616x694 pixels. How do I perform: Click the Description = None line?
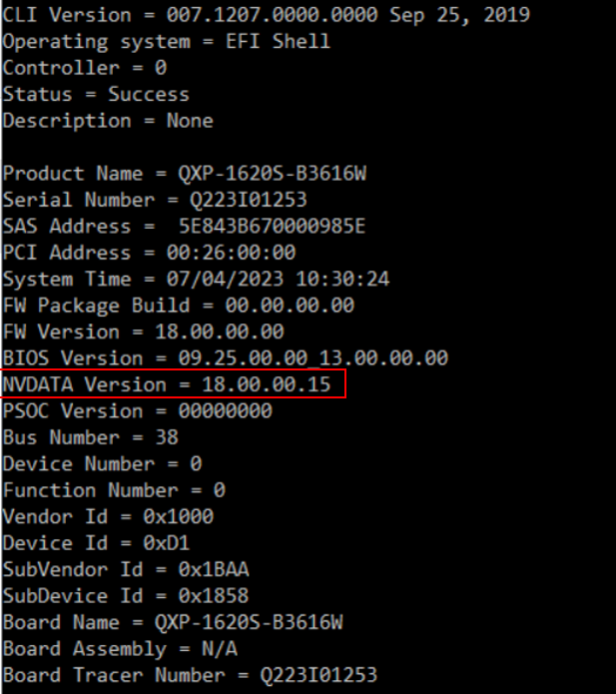click(x=108, y=120)
